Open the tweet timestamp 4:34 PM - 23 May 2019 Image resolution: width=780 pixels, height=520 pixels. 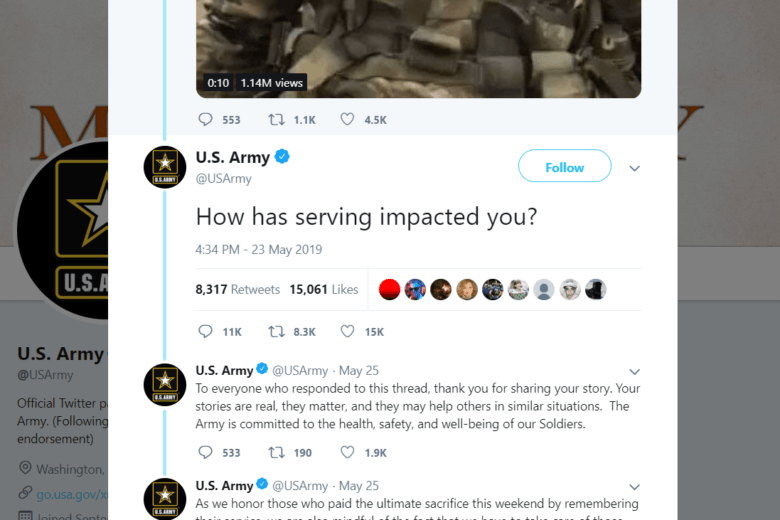(258, 249)
